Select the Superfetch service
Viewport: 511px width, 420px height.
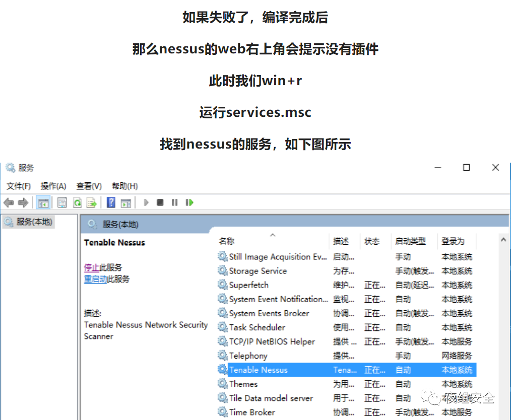coord(346,285)
